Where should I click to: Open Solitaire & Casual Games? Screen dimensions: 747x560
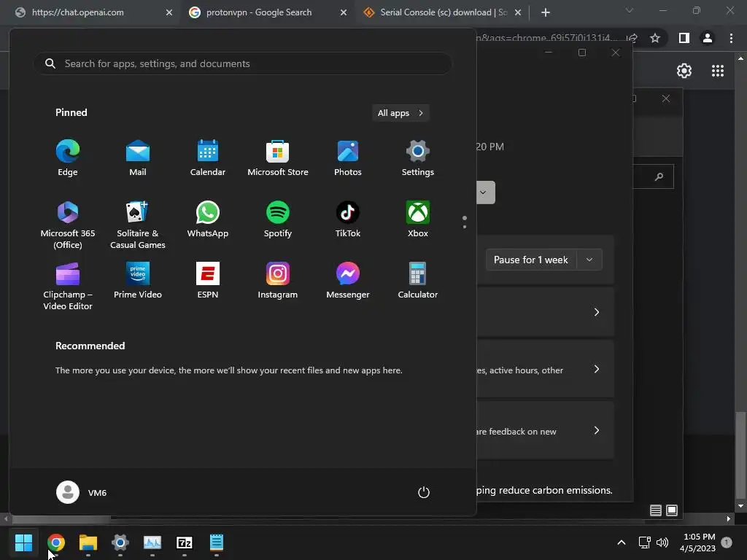[x=138, y=225]
